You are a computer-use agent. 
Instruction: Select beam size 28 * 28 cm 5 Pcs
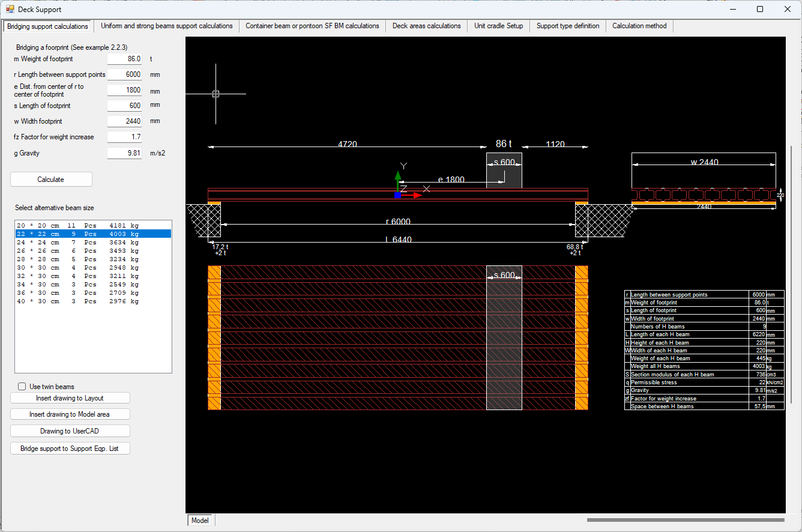click(93, 259)
